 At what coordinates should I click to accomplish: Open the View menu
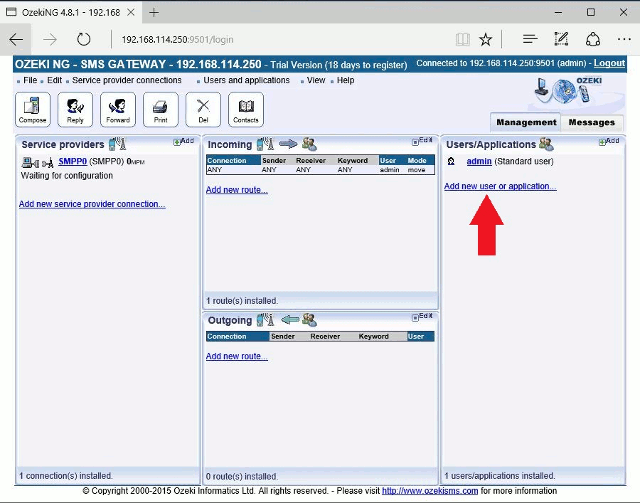[316, 80]
